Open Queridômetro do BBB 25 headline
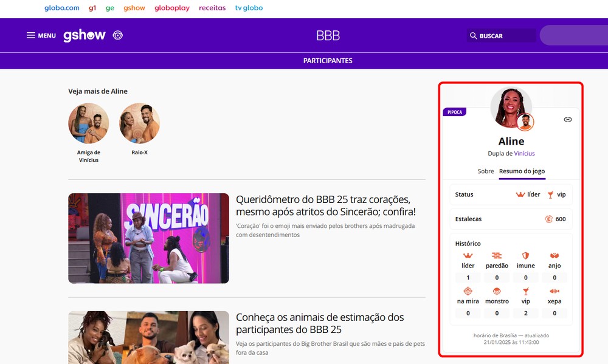This screenshot has width=608, height=364. [326, 205]
